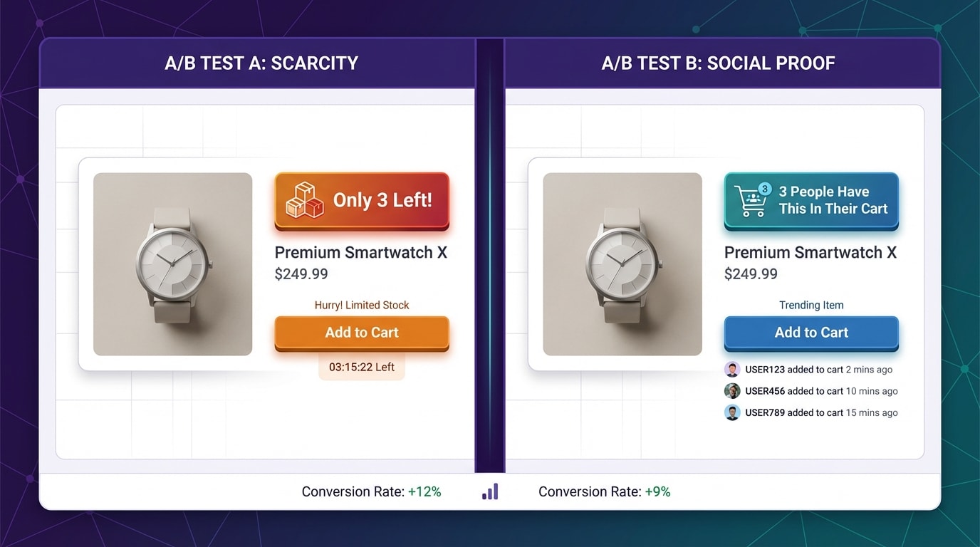Click the 'Only 3 Left!' scarcity badge
Viewport: 980px width, 547px height.
362,200
